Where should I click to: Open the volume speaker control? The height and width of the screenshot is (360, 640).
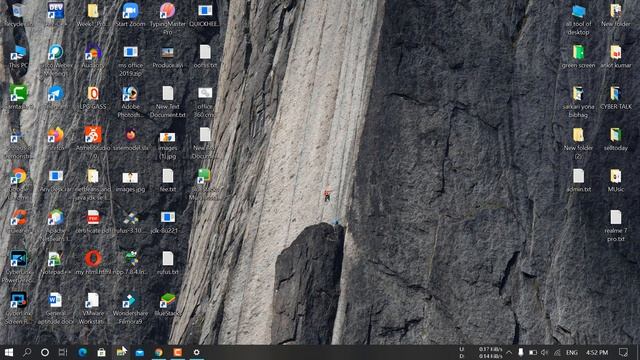[544, 352]
